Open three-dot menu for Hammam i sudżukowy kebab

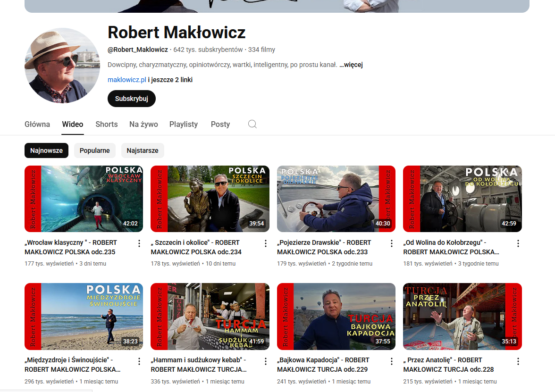click(x=265, y=361)
